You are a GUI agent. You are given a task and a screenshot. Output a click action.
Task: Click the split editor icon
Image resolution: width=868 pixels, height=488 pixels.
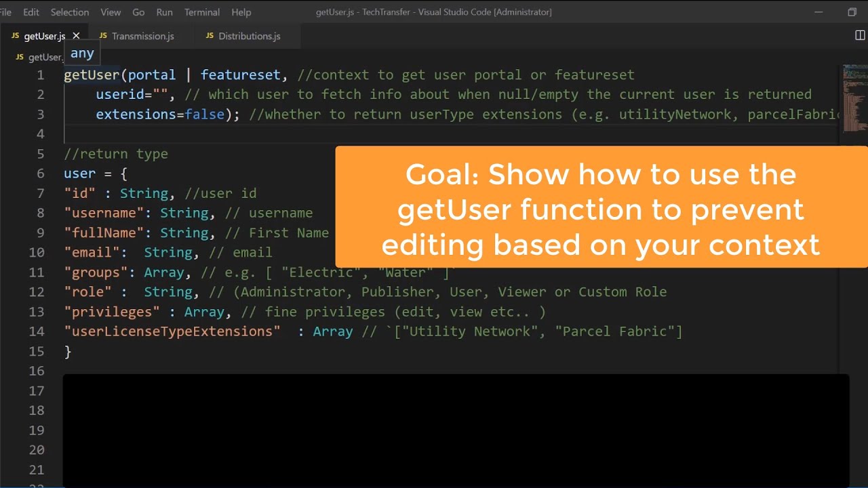pyautogui.click(x=860, y=35)
